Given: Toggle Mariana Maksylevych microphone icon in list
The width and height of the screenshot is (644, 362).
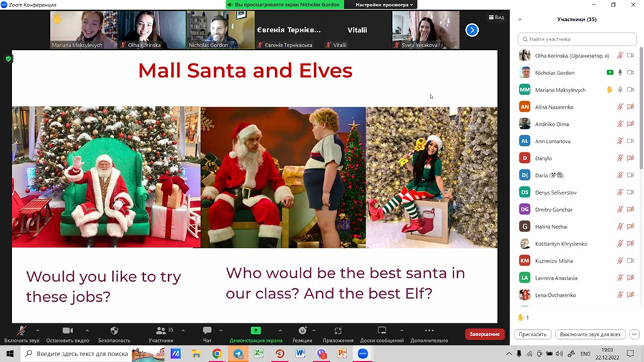Looking at the screenshot, I should [x=620, y=89].
